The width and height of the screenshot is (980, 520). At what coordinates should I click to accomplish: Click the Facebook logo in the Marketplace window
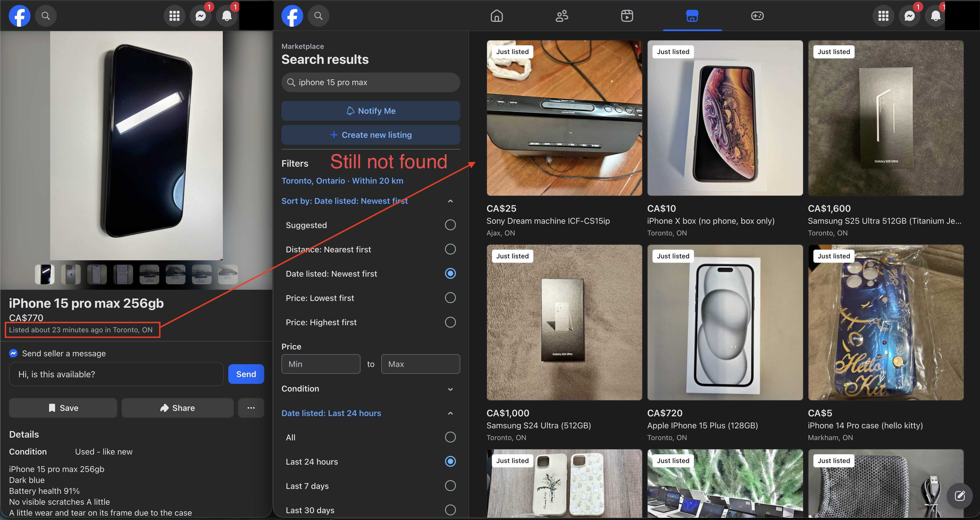[292, 16]
